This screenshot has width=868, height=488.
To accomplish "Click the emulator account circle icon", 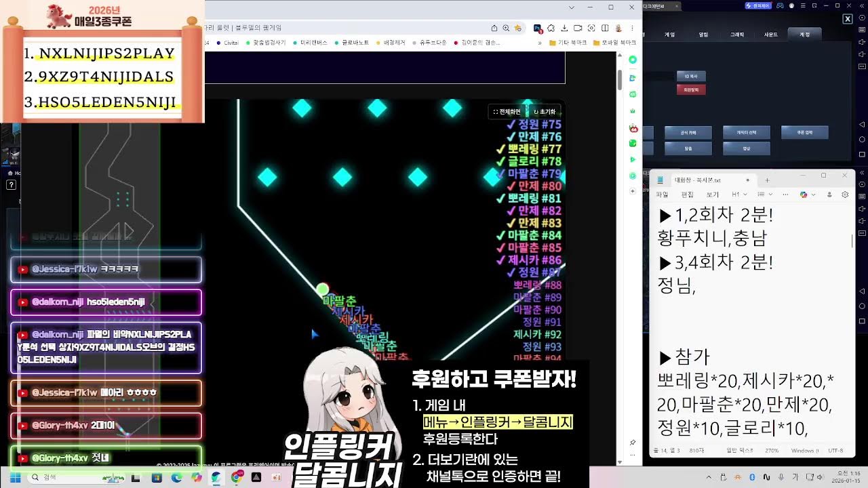I will click(791, 5).
